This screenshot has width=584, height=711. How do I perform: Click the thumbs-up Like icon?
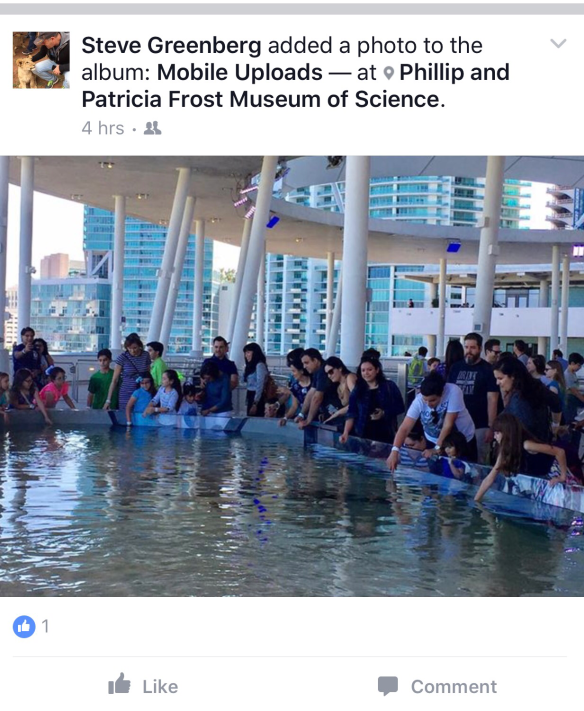click(x=119, y=684)
